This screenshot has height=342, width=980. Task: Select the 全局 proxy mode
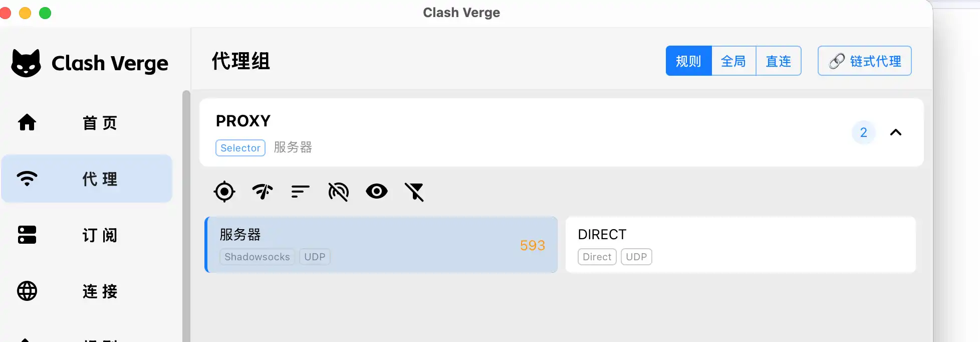[x=733, y=61]
